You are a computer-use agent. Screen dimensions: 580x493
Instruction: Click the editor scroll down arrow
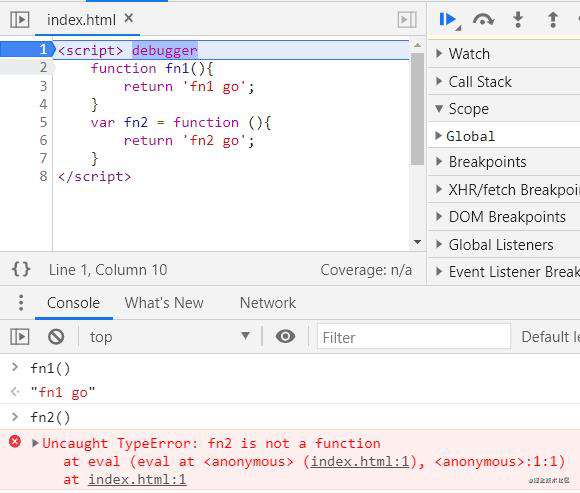click(417, 242)
